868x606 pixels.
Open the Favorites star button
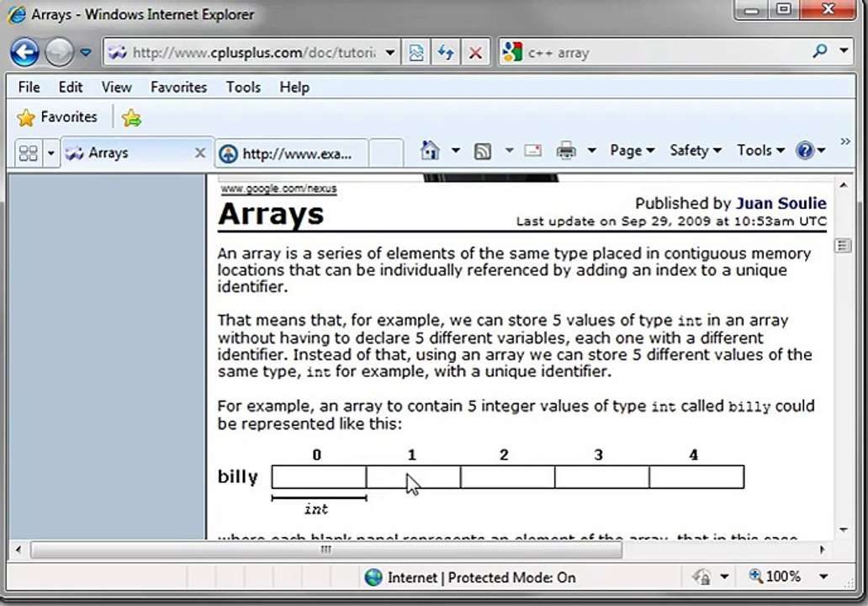tap(56, 117)
